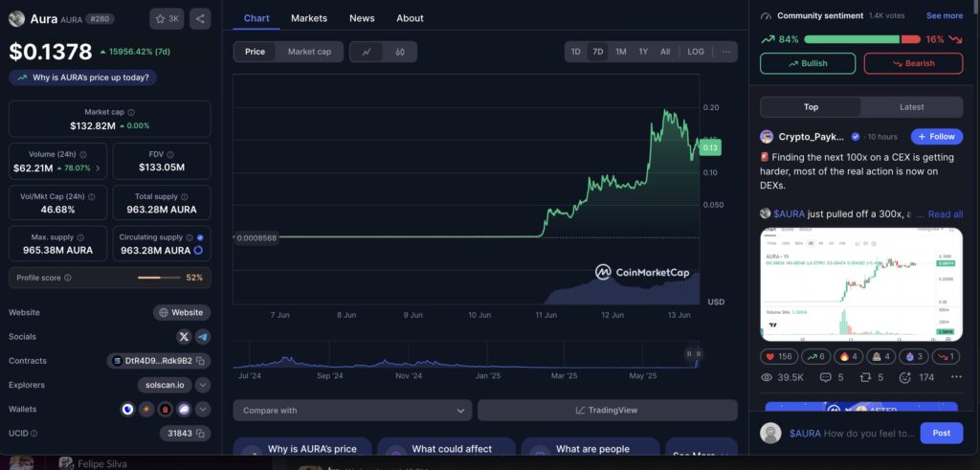This screenshot has width=980, height=470.
Task: Open the third wallet icon with red lock
Action: pyautogui.click(x=166, y=410)
